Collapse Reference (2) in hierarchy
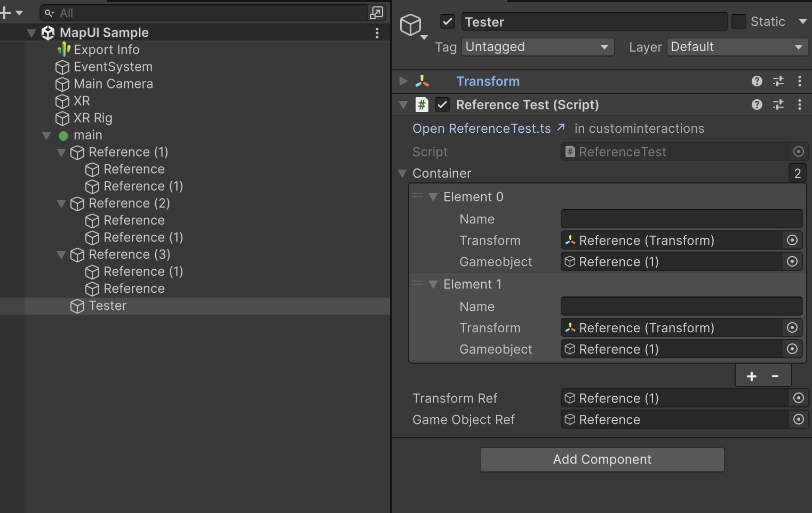Viewport: 812px width, 513px height. point(61,204)
